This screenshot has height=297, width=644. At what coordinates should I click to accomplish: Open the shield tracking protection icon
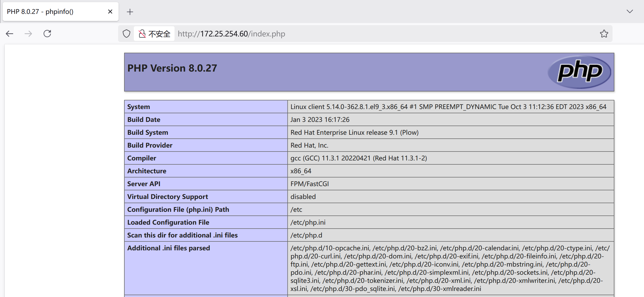pyautogui.click(x=126, y=34)
